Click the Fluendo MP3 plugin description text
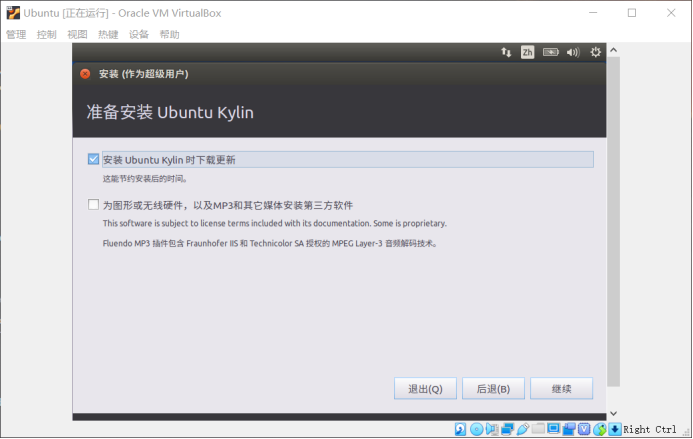This screenshot has height=439, width=693. coord(270,244)
